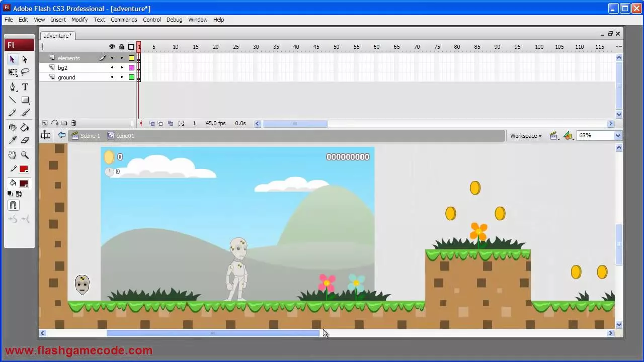Viewport: 644px width, 362px height.
Task: Delete the selected layer with trash icon
Action: (73, 123)
